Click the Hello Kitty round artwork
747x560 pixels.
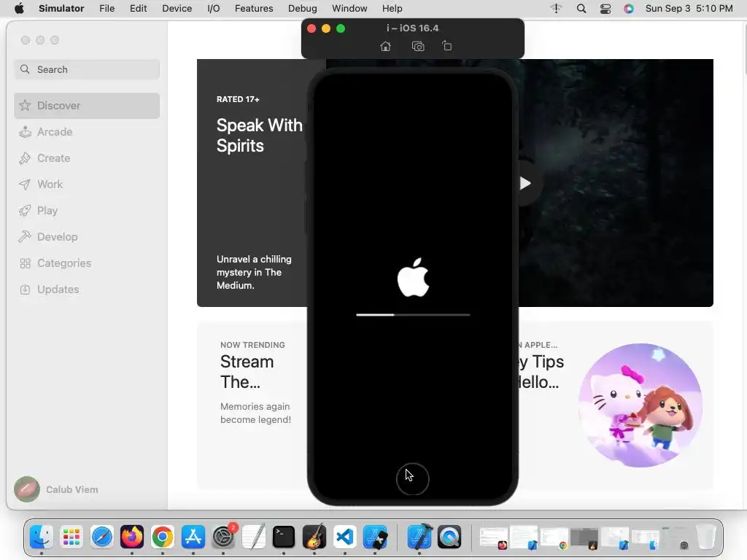(x=640, y=405)
